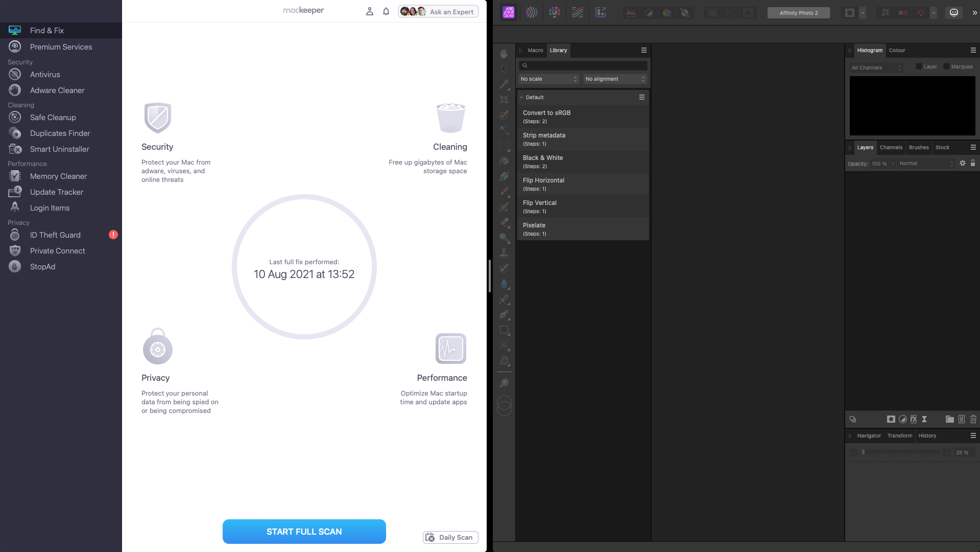980x552 pixels.
Task: Toggle quick mask button in Affinity toolbar
Action: tap(850, 13)
